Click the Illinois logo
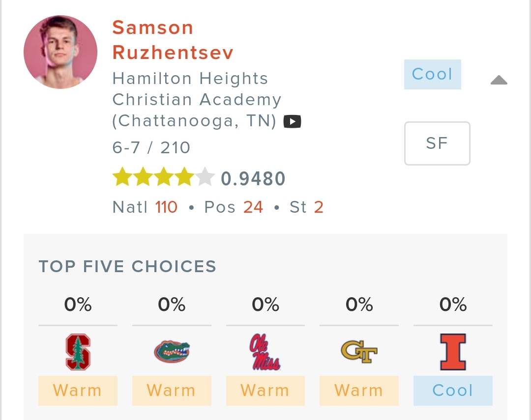531x420 pixels. pos(453,352)
